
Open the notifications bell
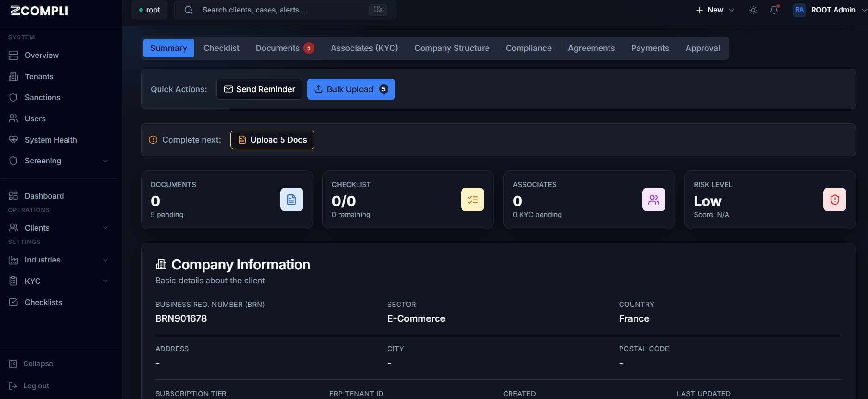(x=774, y=10)
